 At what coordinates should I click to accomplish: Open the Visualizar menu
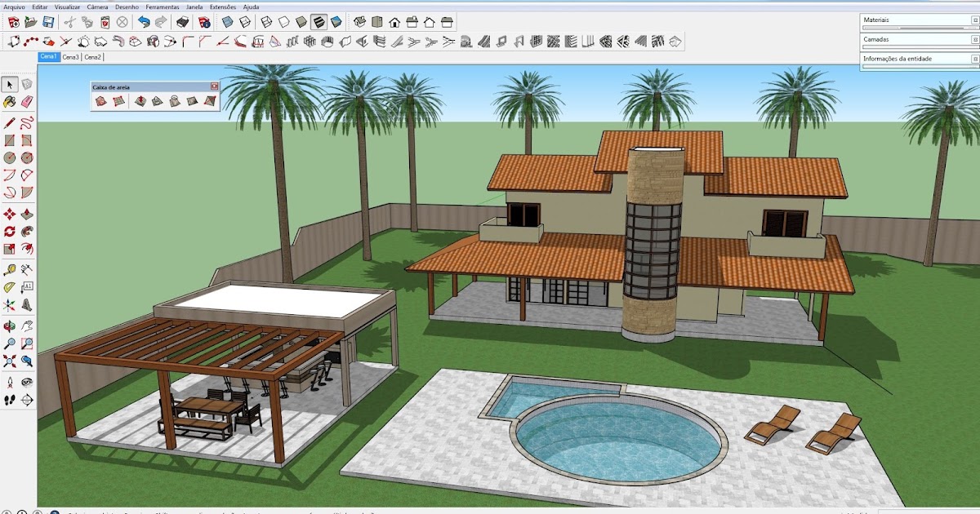click(x=68, y=7)
